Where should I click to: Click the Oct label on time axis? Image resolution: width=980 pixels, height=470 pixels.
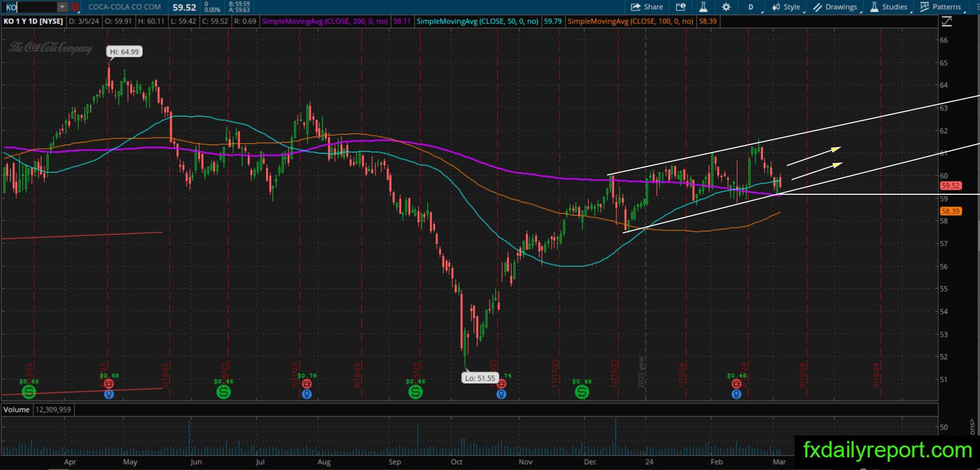tap(457, 462)
